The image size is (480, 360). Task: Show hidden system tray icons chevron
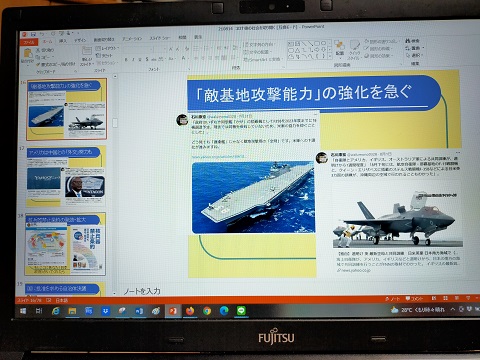coord(453,309)
